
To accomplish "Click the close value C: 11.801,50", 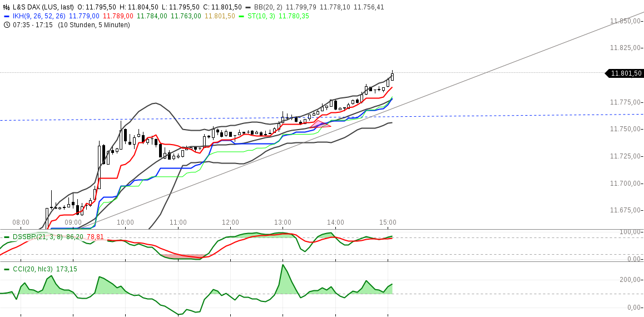I will click(222, 7).
